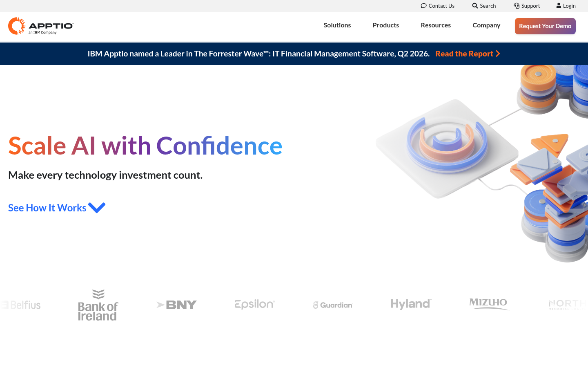This screenshot has height=368, width=588.
Task: Click the Scale AI with Confidence heading
Action: (145, 146)
